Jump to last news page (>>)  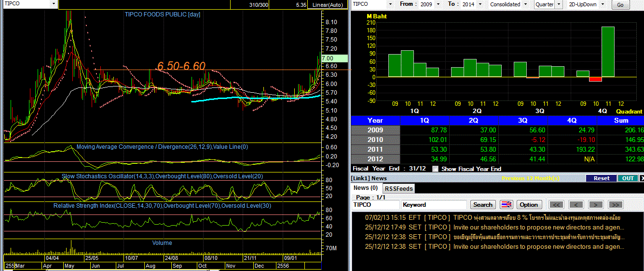click(x=616, y=204)
